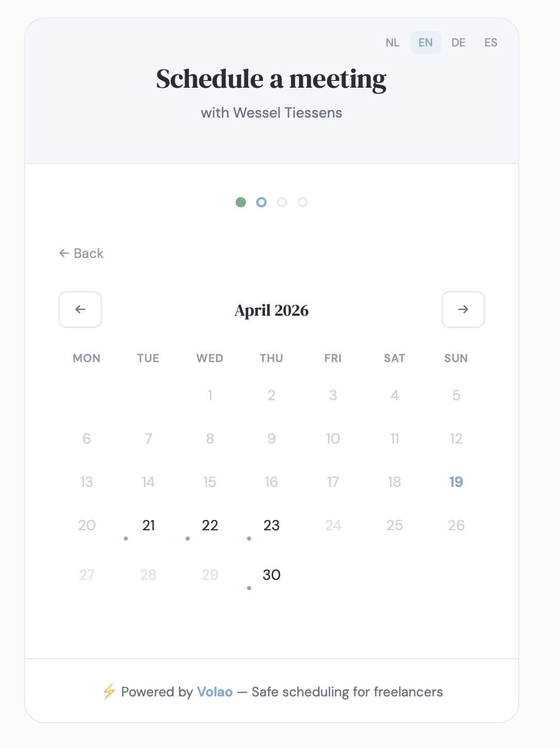
Task: Click the next month arrow icon
Action: [463, 310]
